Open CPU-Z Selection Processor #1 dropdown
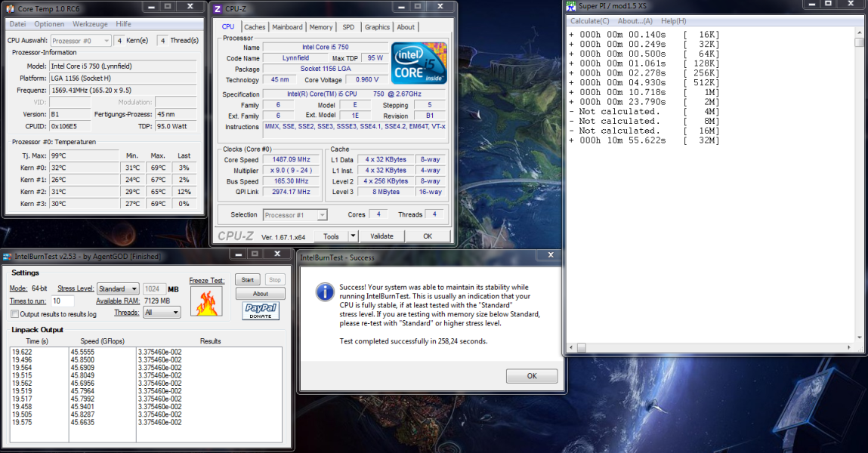The height and width of the screenshot is (453, 868). [295, 214]
